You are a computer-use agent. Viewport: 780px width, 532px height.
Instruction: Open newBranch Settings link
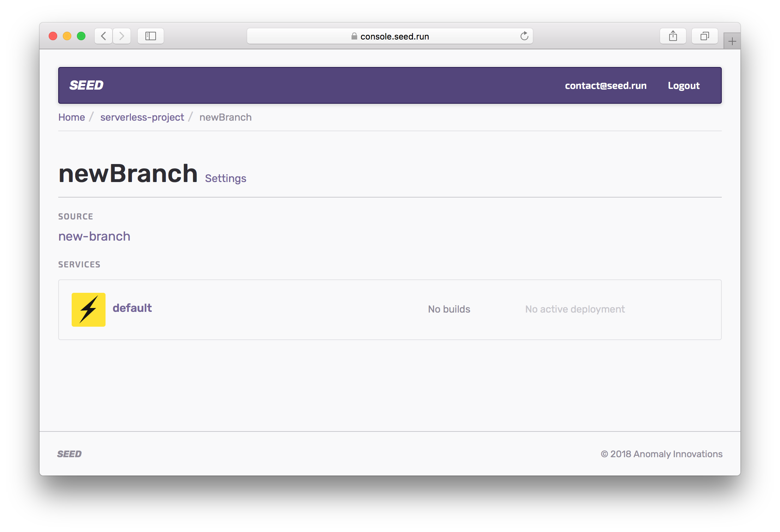pyautogui.click(x=226, y=179)
